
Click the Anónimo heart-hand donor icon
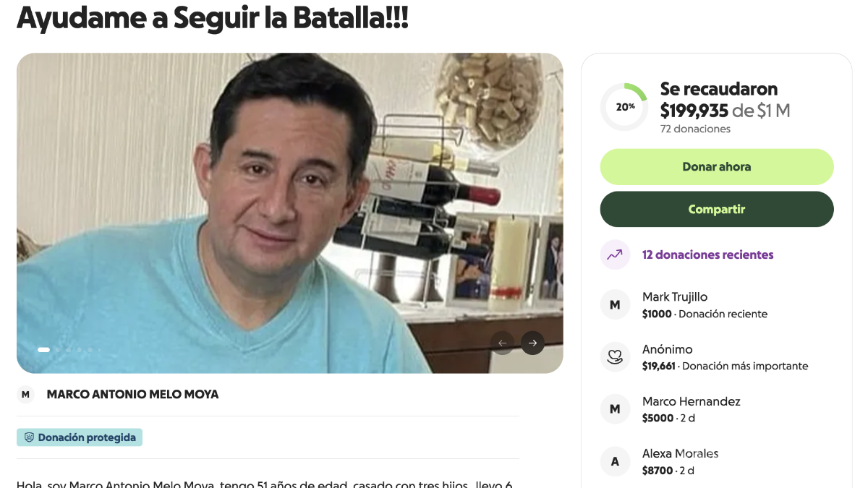(x=615, y=357)
